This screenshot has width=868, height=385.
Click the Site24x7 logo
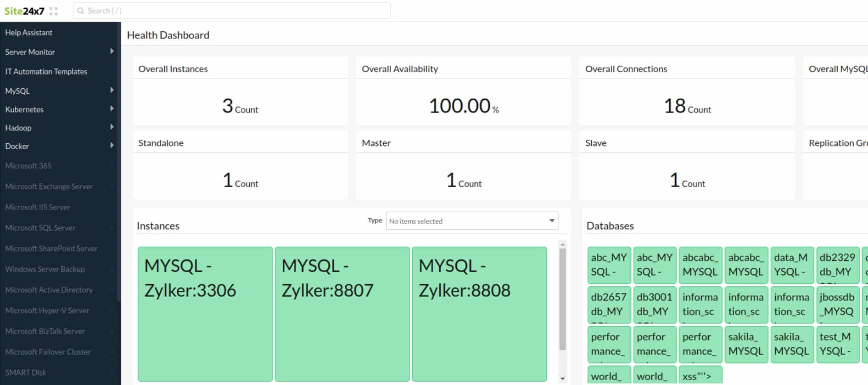(x=24, y=11)
